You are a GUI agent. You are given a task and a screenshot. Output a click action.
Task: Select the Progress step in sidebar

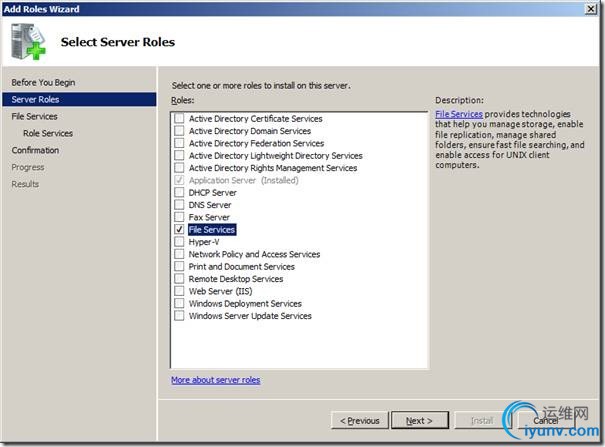pos(28,167)
